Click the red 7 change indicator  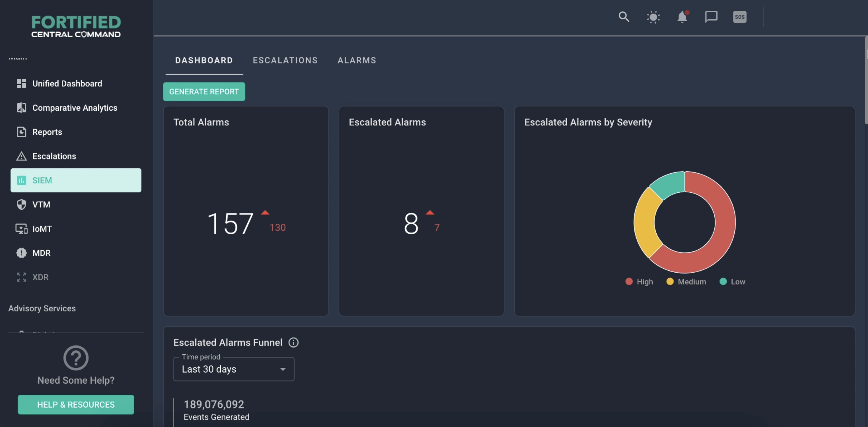click(437, 228)
